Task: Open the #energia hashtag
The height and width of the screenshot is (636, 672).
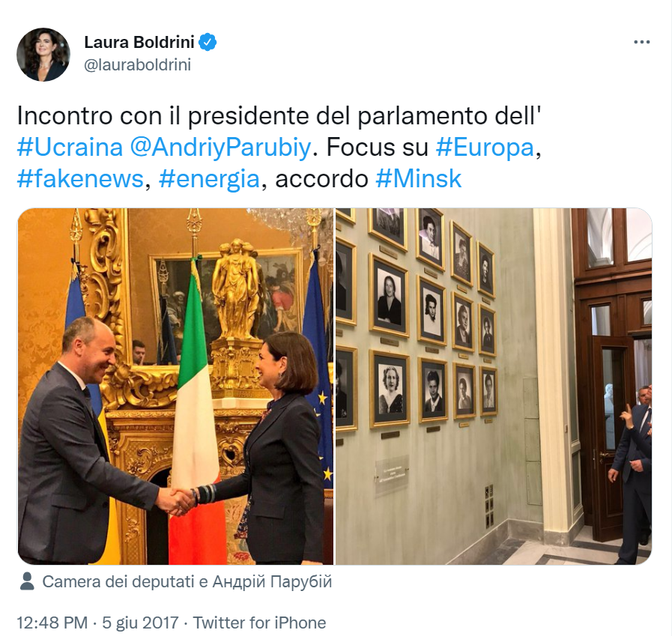Action: click(209, 179)
